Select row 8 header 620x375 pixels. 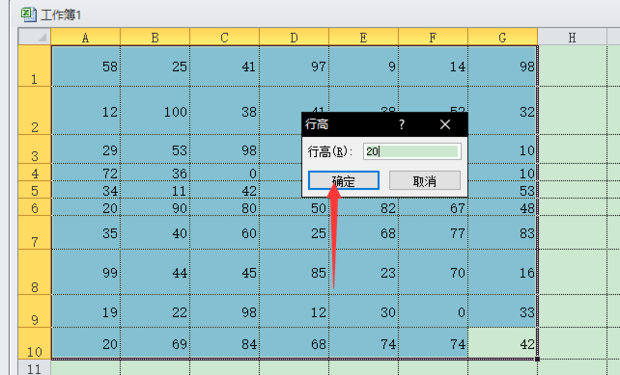click(35, 272)
